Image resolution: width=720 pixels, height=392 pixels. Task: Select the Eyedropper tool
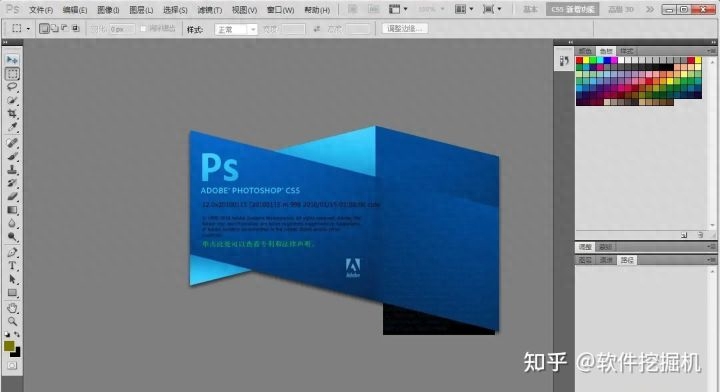12,127
